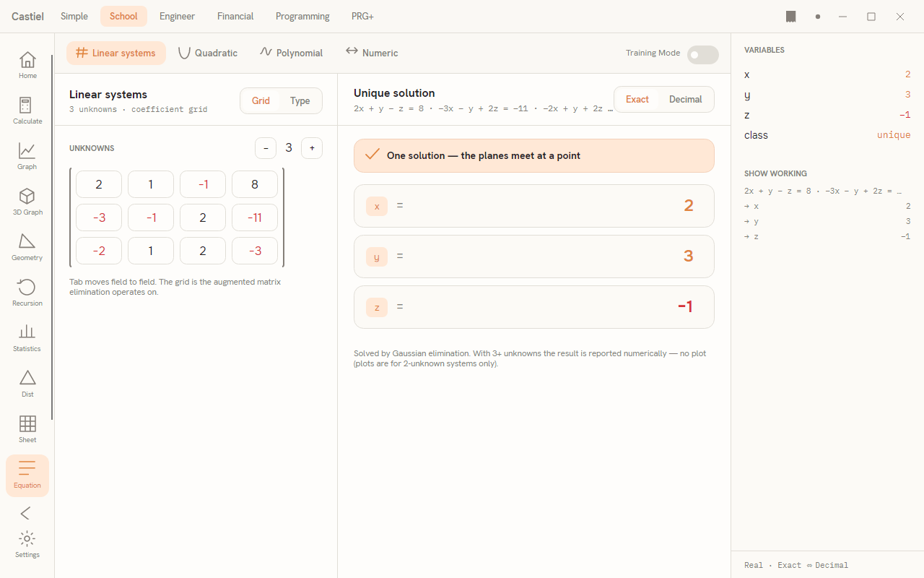
Task: Select Exact result format
Action: coord(637,99)
